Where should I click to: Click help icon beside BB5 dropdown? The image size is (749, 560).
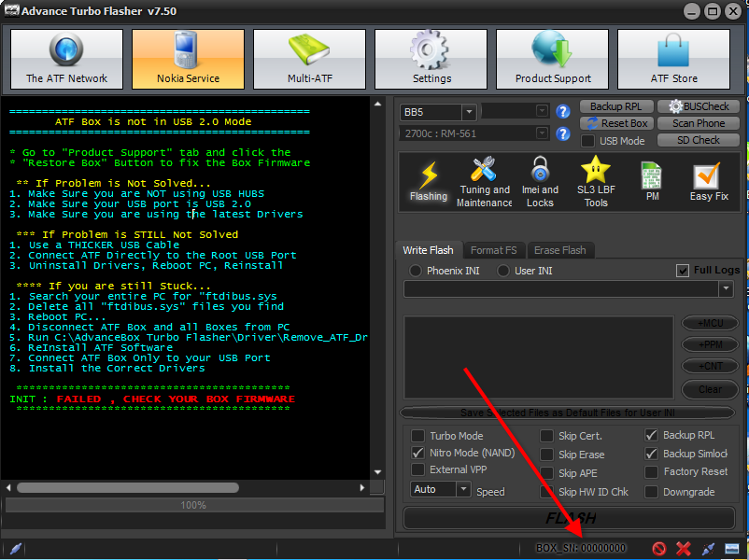[563, 112]
